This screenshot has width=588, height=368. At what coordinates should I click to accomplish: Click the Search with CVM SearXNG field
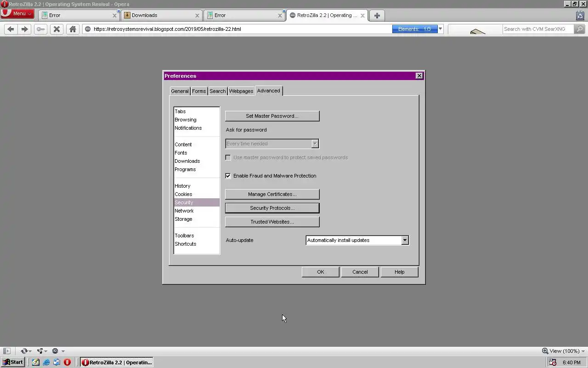(538, 29)
